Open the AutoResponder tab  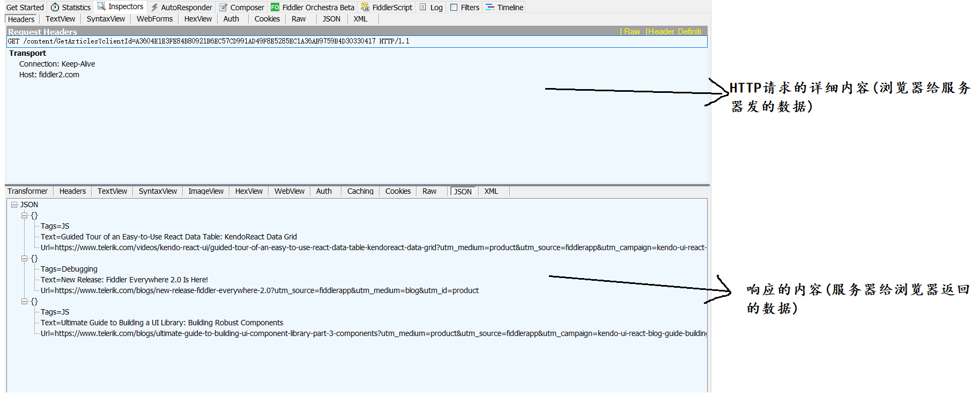[x=181, y=7]
